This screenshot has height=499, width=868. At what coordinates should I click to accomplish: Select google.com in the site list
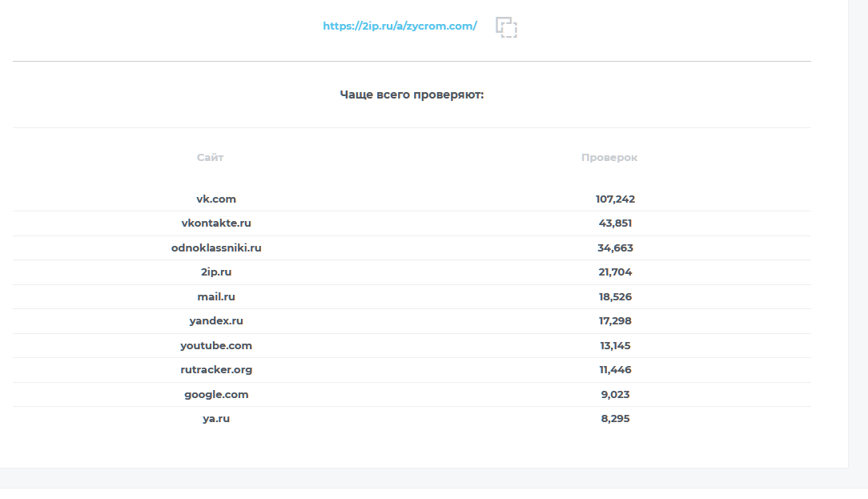(x=216, y=395)
